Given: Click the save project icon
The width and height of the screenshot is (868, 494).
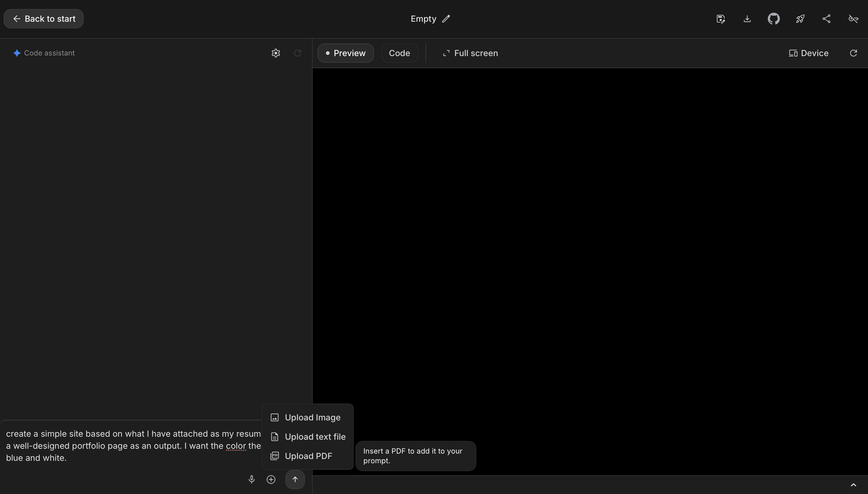Looking at the screenshot, I should tap(720, 19).
